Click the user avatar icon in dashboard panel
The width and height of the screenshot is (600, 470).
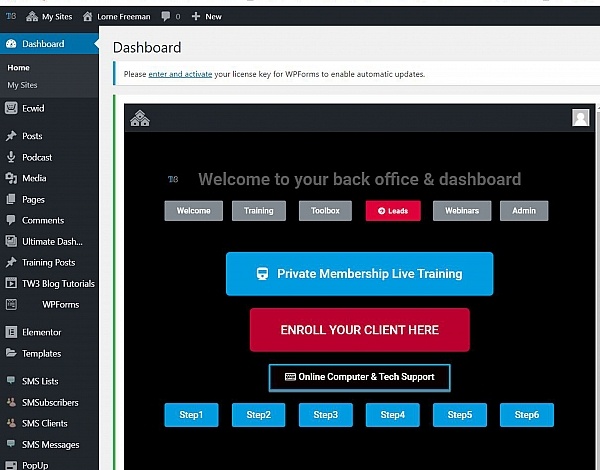580,118
